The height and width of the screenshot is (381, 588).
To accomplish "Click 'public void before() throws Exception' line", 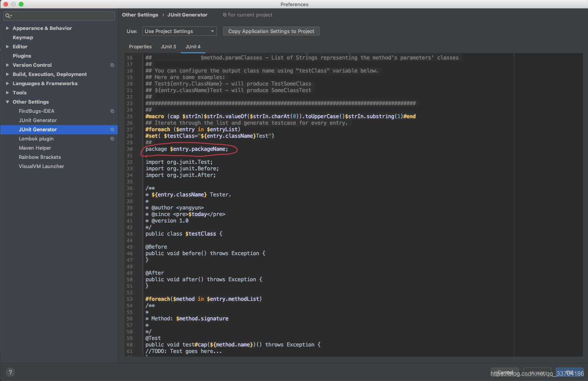I will point(205,254).
